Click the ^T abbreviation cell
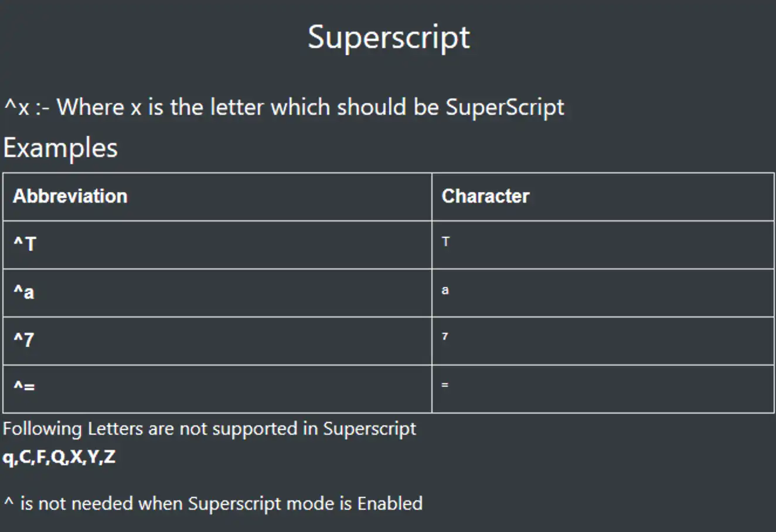This screenshot has height=532, width=776. pyautogui.click(x=217, y=245)
